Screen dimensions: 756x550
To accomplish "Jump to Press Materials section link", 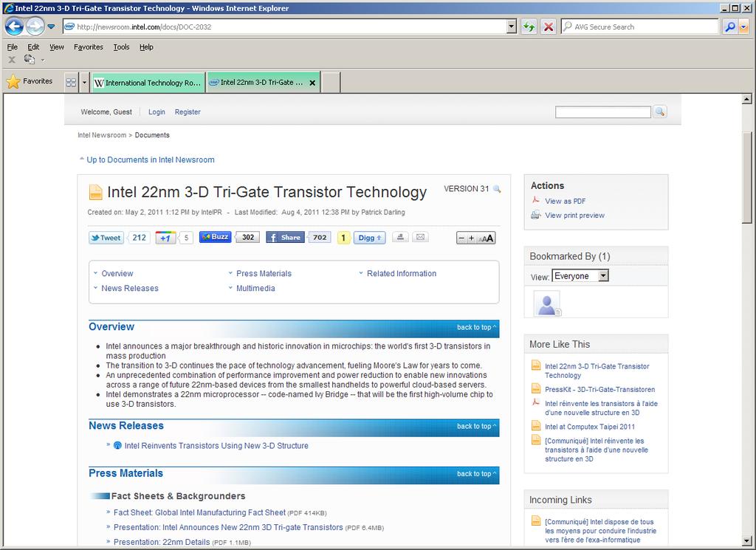I will point(264,273).
